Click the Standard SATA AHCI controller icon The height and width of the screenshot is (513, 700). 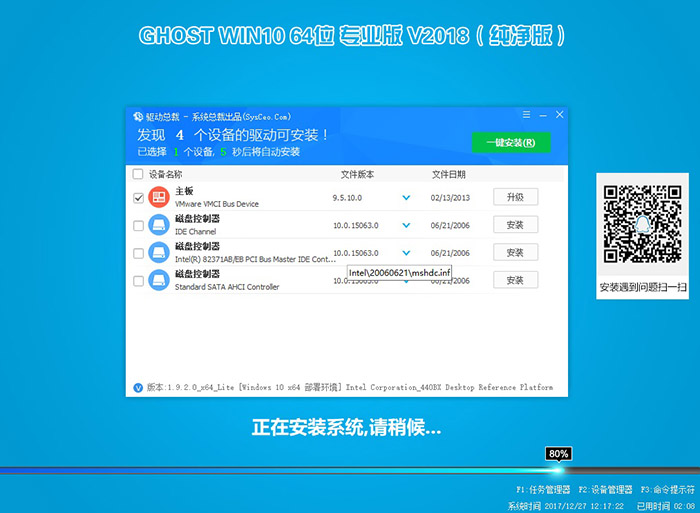click(x=159, y=280)
